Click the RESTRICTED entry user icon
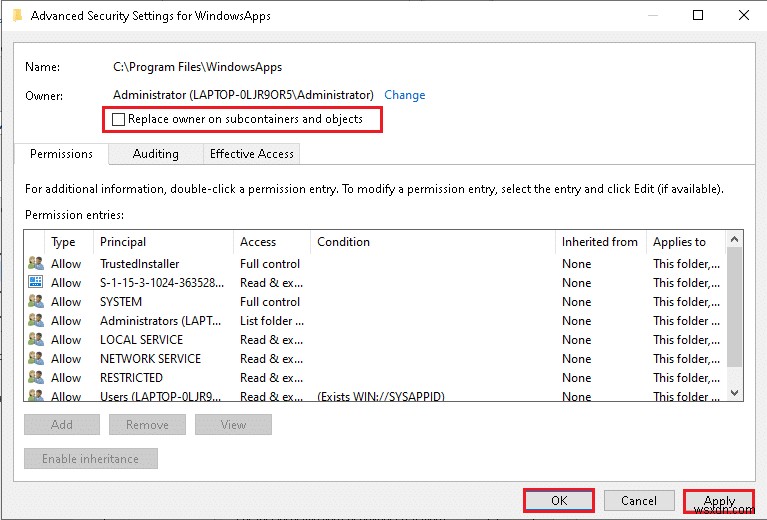Viewport: 767px width, 520px height. point(36,378)
